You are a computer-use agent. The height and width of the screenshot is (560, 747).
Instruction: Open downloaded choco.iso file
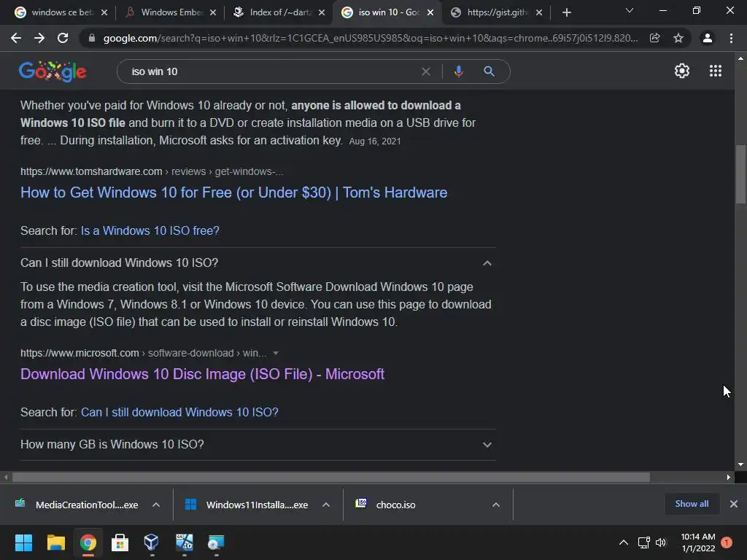pyautogui.click(x=386, y=505)
